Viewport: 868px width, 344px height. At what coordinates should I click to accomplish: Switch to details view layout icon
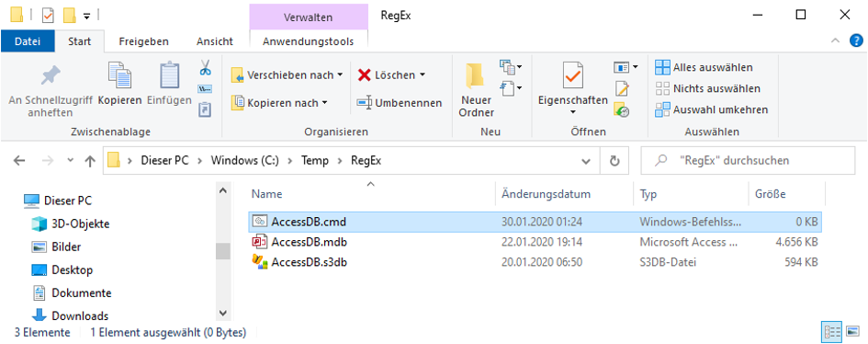[832, 332]
